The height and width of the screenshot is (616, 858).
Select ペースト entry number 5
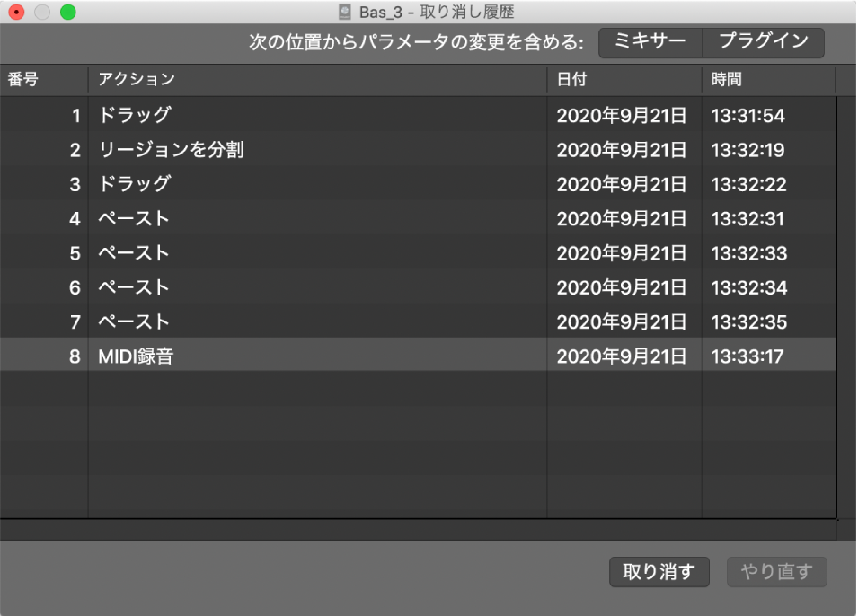tap(270, 252)
